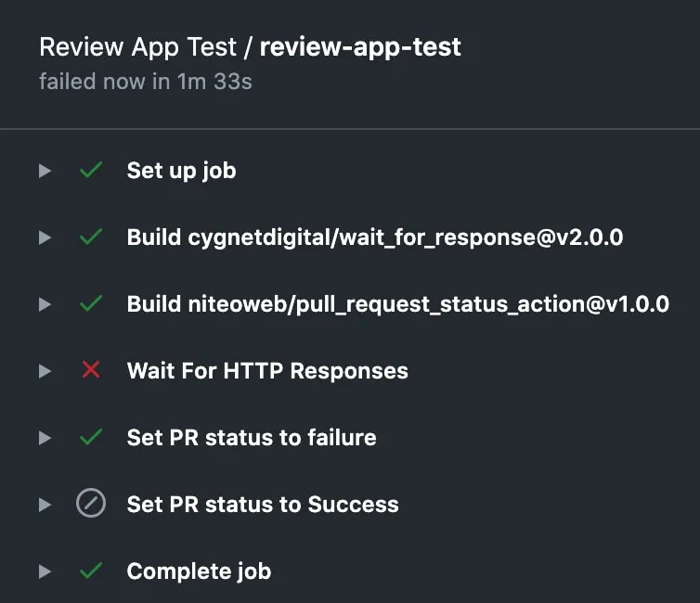Click success checkmark for pull_request_status_action build

point(91,303)
